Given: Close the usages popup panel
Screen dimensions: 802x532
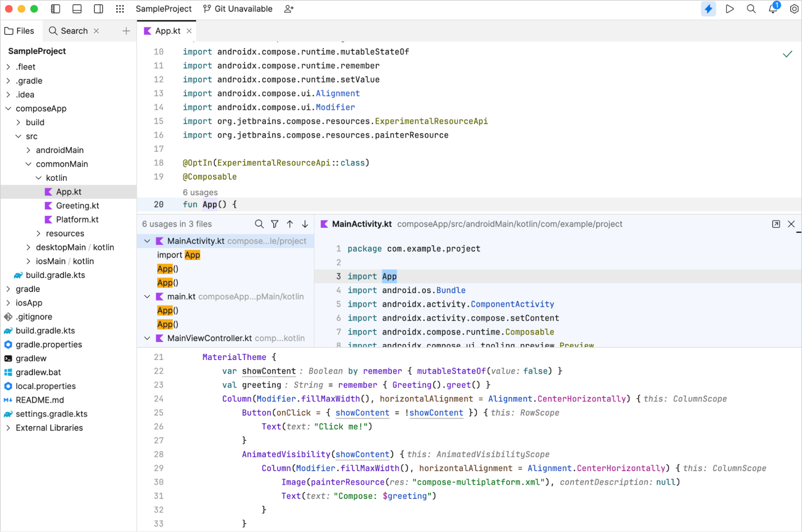Looking at the screenshot, I should [791, 224].
